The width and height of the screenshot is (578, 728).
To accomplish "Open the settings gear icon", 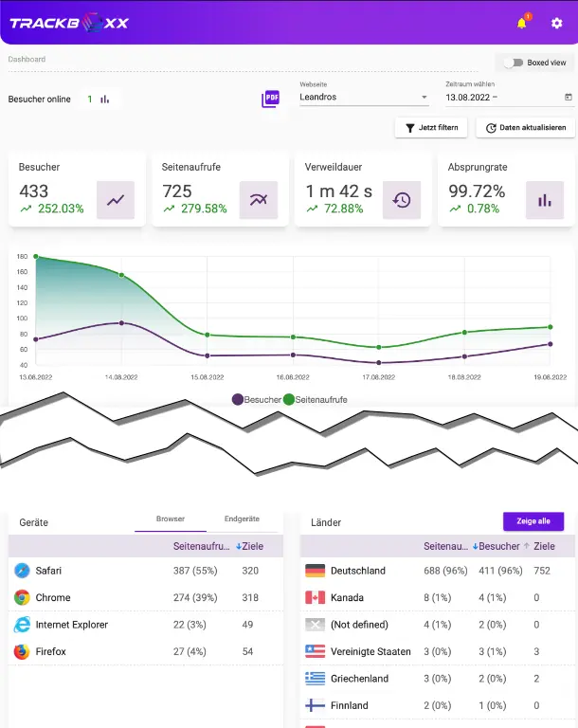I will tap(556, 23).
